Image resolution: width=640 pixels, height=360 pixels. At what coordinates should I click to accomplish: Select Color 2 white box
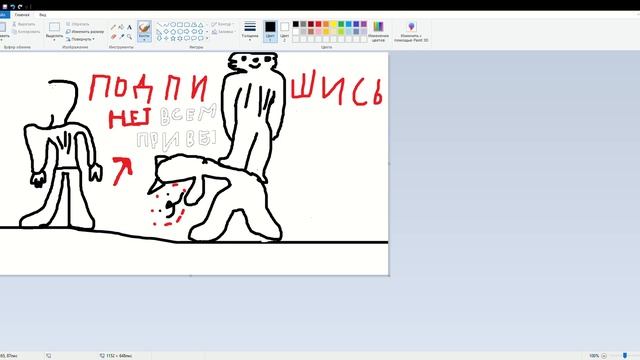point(284,31)
